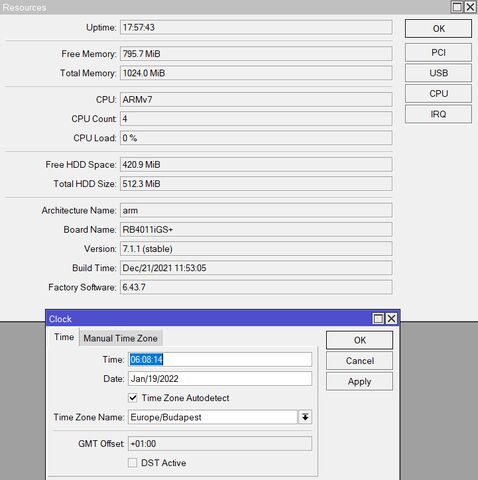478x480 pixels.
Task: Close the Resources window
Action: [x=470, y=7]
